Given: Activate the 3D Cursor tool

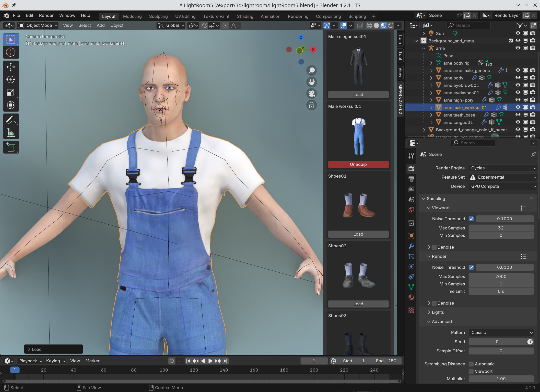Looking at the screenshot, I should [x=11, y=52].
